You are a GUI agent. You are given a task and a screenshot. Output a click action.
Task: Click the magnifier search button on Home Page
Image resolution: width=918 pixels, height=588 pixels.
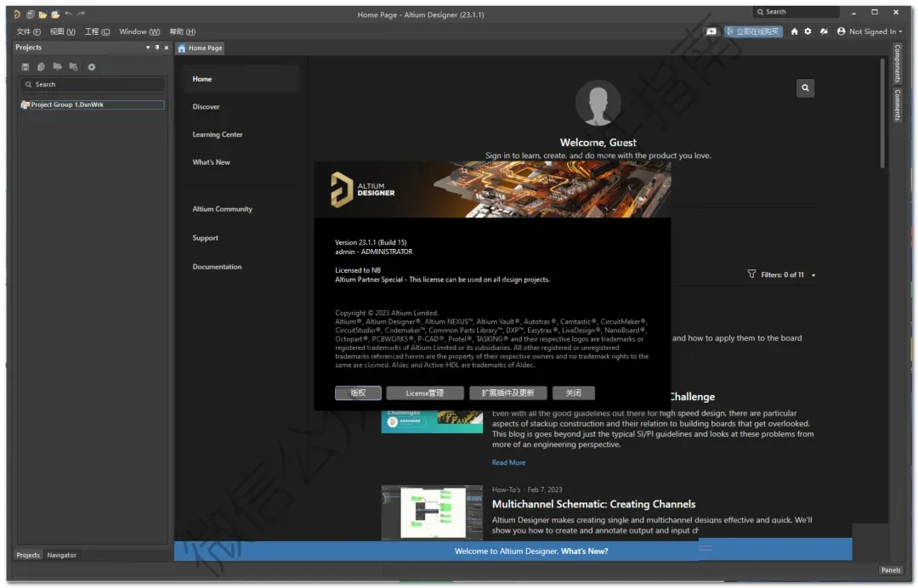[x=805, y=88]
